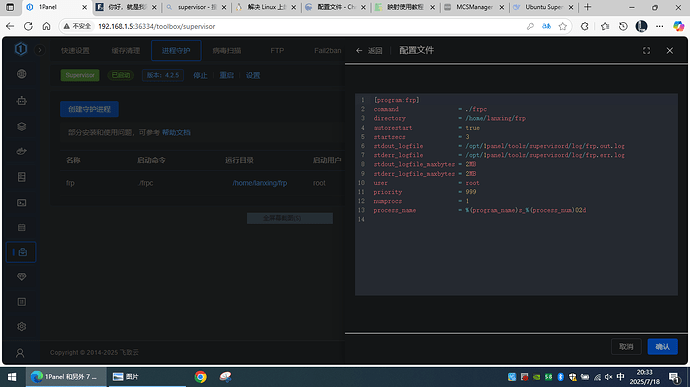This screenshot has width=690, height=387.
Task: Click the fullscreen icon in config panel
Action: pos(646,51)
